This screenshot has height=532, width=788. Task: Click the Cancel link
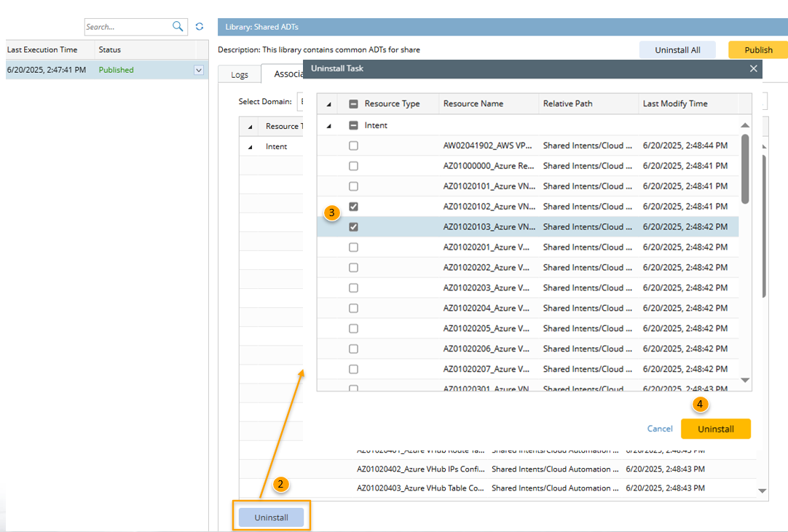pos(659,429)
